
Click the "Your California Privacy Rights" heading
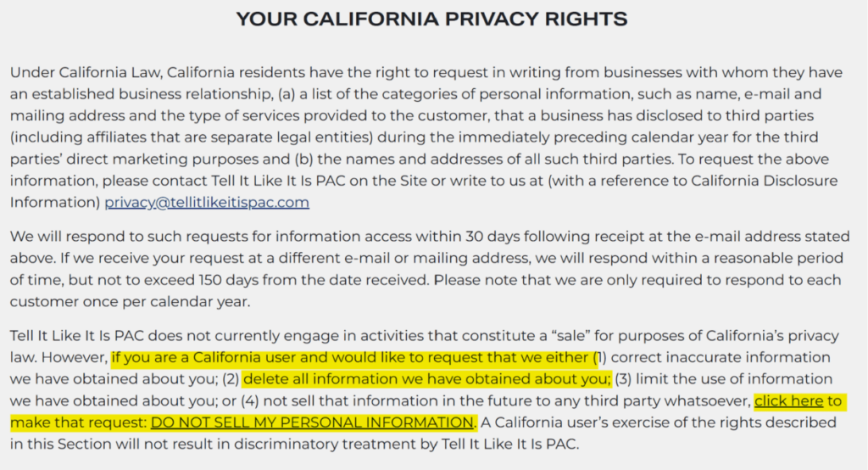[x=432, y=19]
